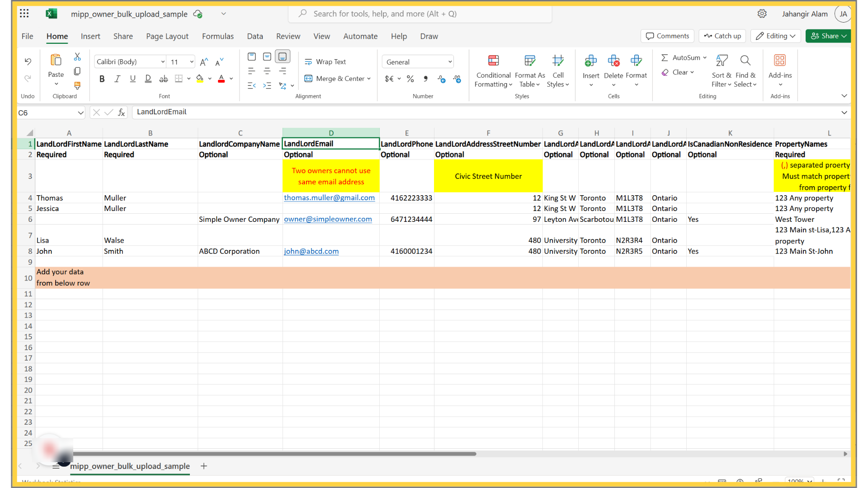
Task: Open settings gear icon
Action: (x=762, y=14)
